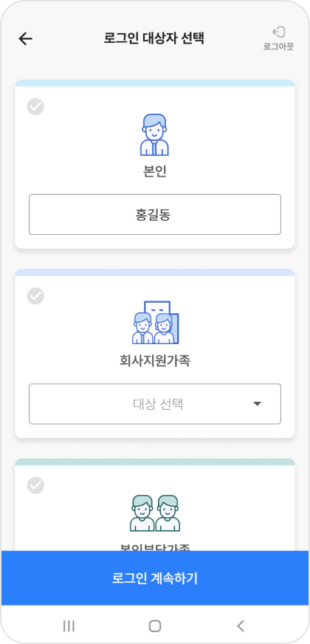Image resolution: width=310 pixels, height=644 pixels.
Task: Tap the 회사지원가족 family and building icon
Action: tap(155, 323)
